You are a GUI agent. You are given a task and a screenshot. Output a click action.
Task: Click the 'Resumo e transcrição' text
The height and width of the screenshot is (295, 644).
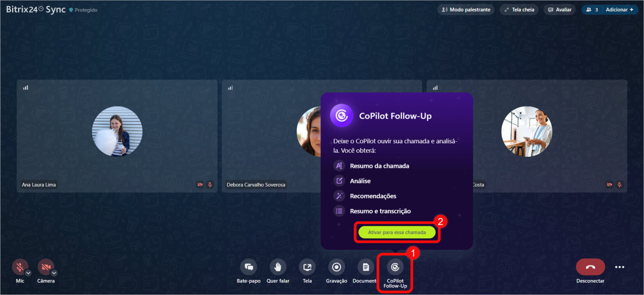click(380, 211)
